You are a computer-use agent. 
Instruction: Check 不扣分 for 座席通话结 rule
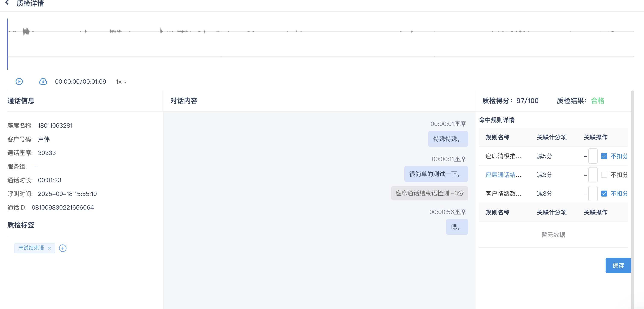pyautogui.click(x=604, y=175)
